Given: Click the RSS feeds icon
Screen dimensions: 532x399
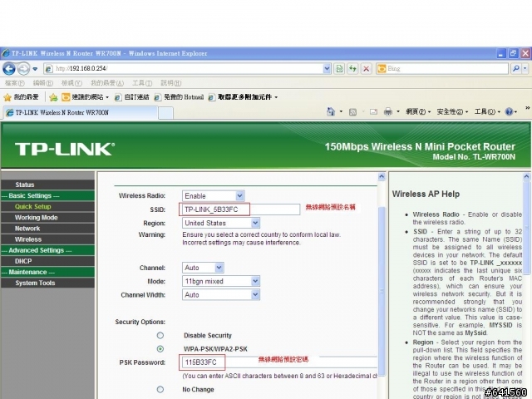Looking at the screenshot, I should click(352, 112).
